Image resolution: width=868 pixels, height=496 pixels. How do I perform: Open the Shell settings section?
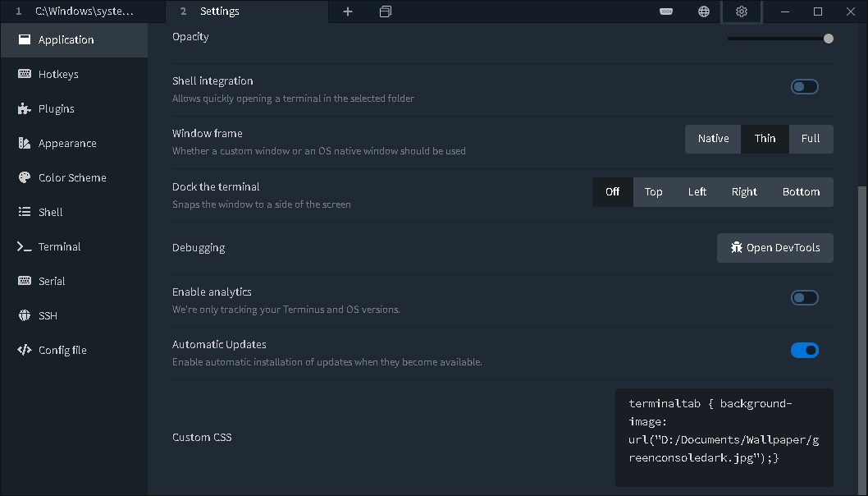51,212
